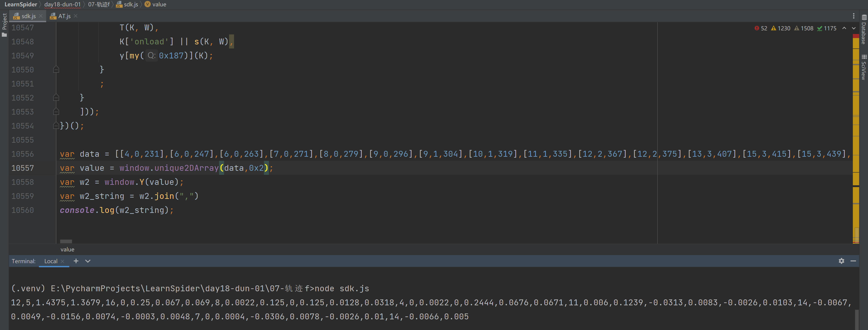Image resolution: width=868 pixels, height=330 pixels.
Task: Hide the terminal panel
Action: point(853,261)
